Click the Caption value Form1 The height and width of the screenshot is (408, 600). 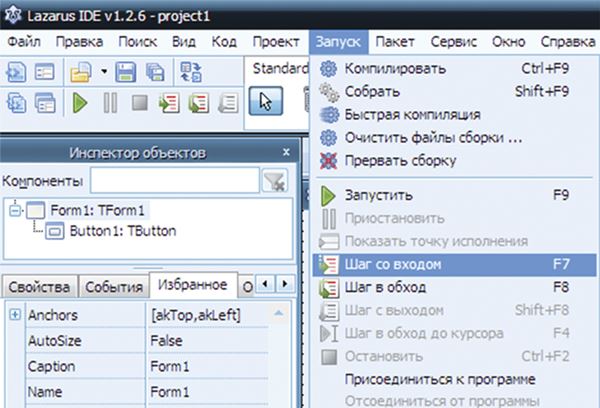[207, 366]
